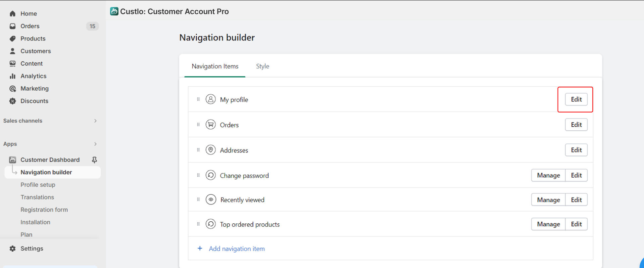The image size is (644, 268).
Task: Click the Marketing target icon
Action: point(13,89)
